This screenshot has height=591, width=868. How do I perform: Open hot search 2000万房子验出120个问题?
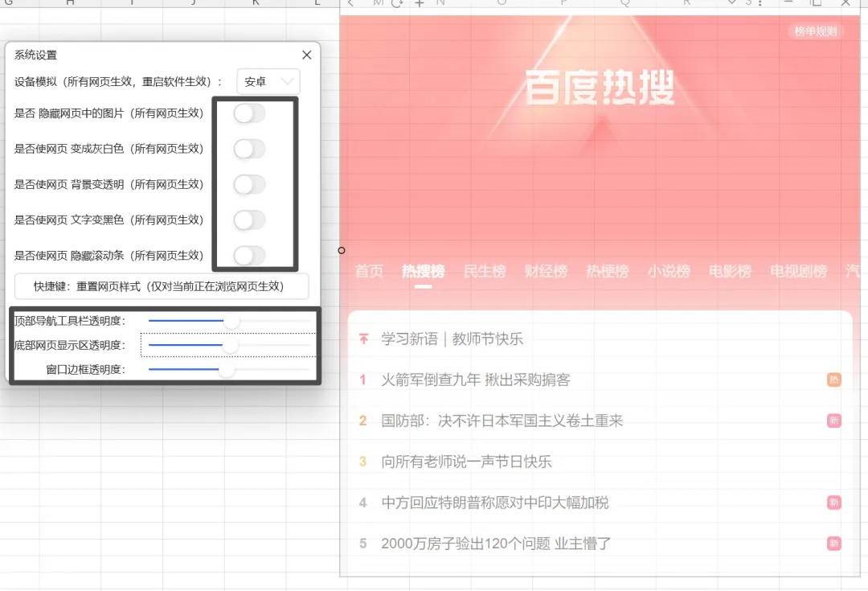496,544
